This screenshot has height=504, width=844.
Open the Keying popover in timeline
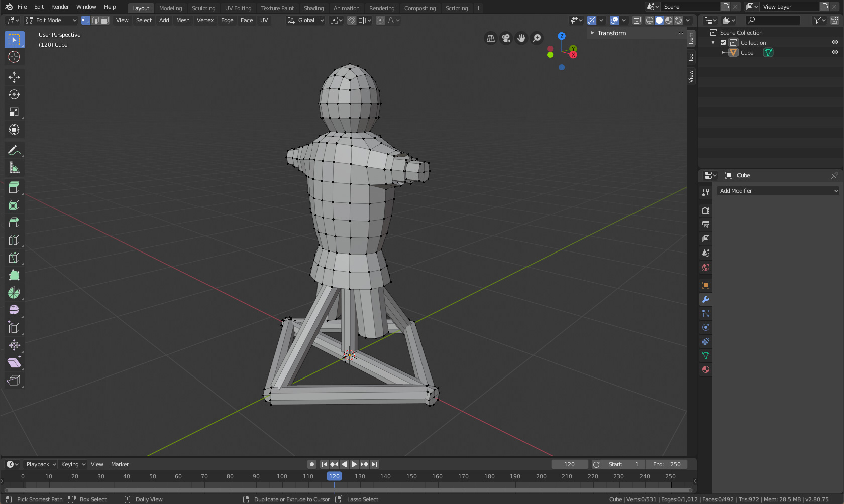(73, 464)
